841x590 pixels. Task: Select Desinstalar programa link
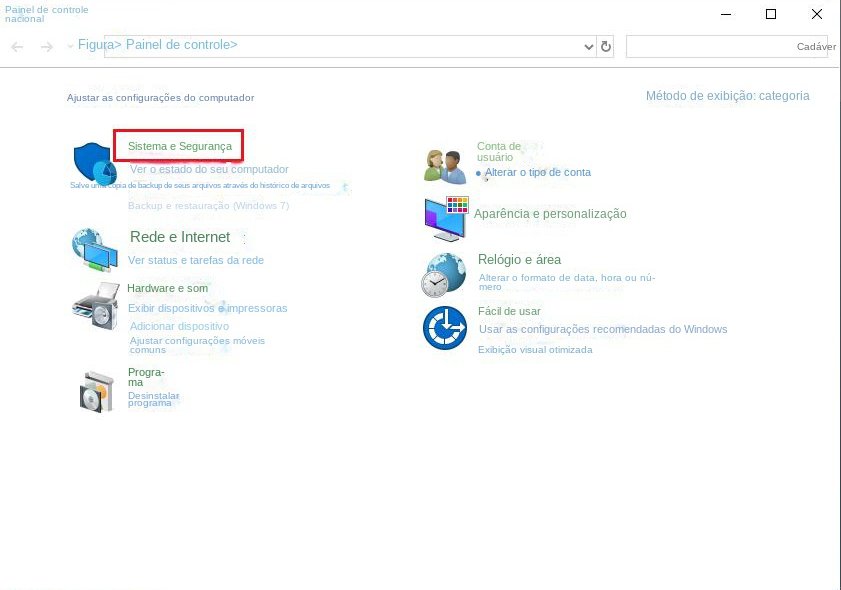[x=153, y=399]
